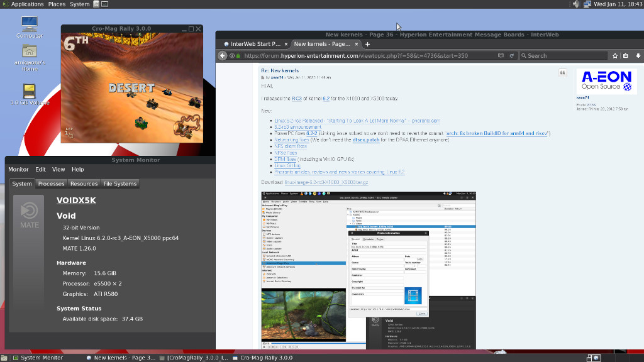Open the View menu in System Monitor
This screenshot has height=362, width=644.
[x=58, y=169]
